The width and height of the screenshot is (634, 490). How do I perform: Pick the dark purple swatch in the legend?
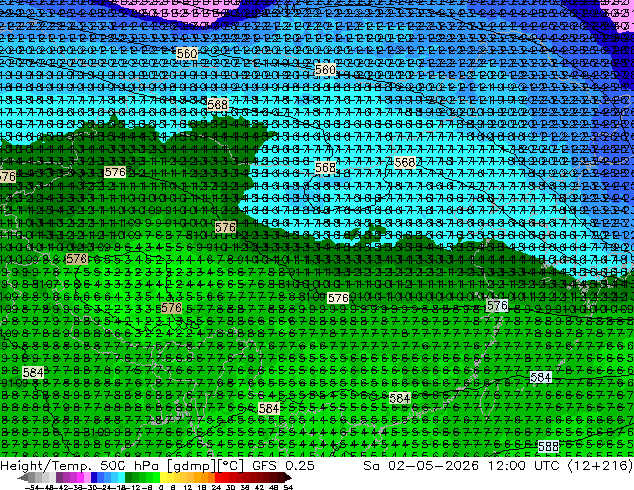59,478
